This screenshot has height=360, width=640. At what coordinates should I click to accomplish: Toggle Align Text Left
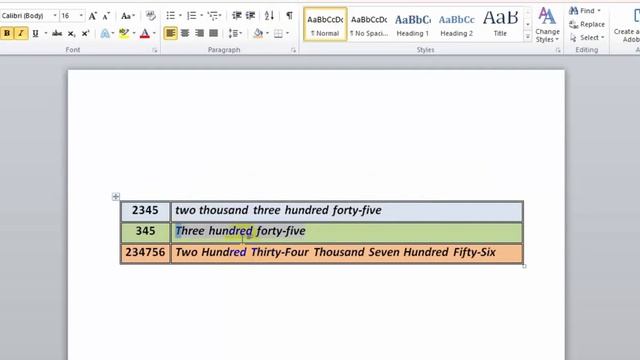click(171, 33)
